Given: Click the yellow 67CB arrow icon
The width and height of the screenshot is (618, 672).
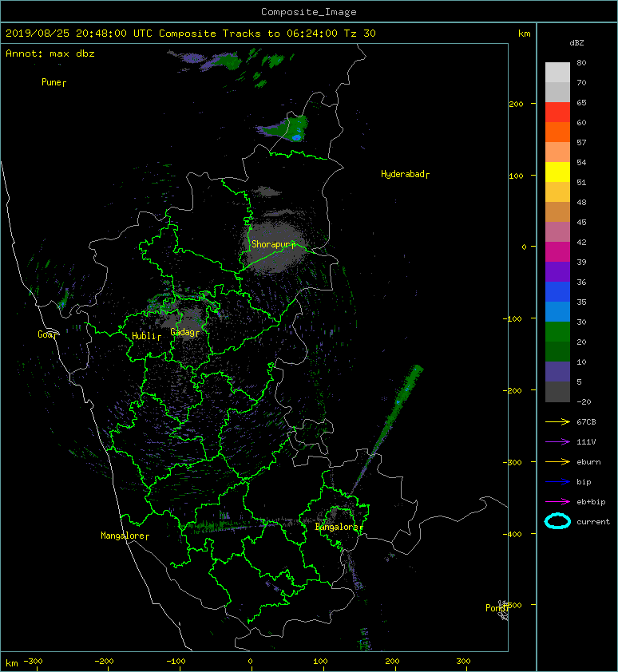Looking at the screenshot, I should click(x=557, y=421).
